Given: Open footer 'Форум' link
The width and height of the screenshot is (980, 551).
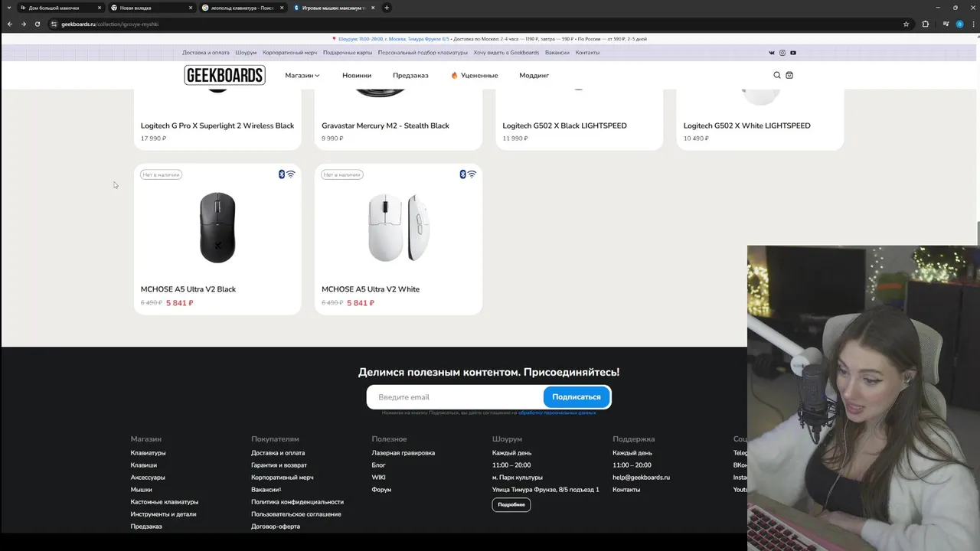Looking at the screenshot, I should (x=381, y=490).
